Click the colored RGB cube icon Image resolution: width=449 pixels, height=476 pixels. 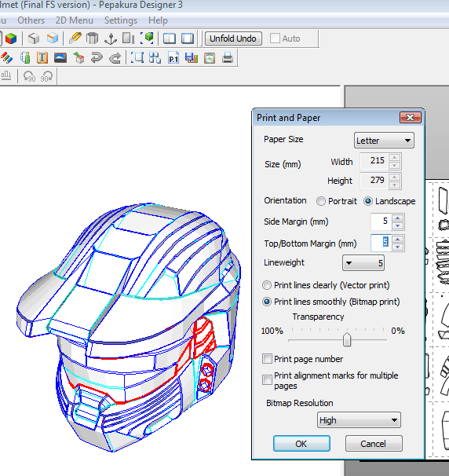11,38
